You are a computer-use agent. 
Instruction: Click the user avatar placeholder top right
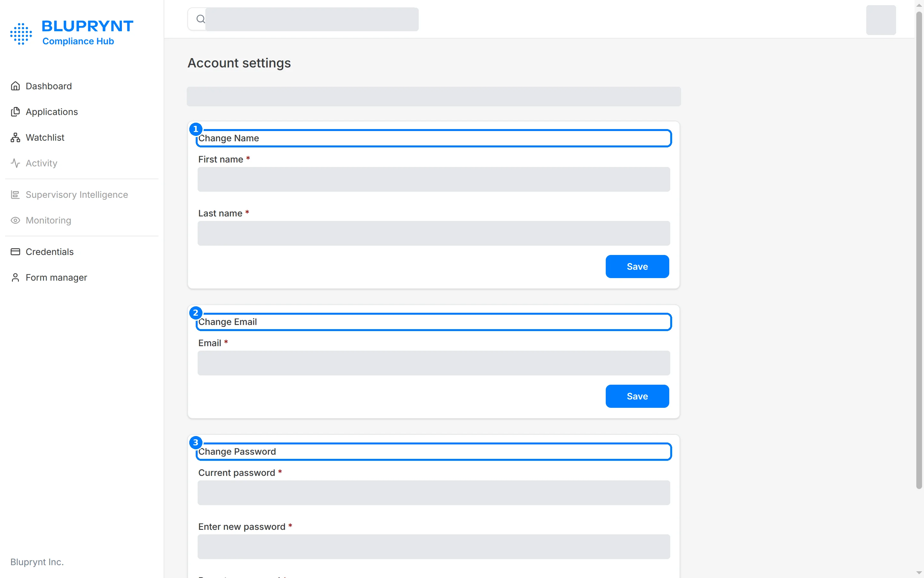(x=881, y=20)
